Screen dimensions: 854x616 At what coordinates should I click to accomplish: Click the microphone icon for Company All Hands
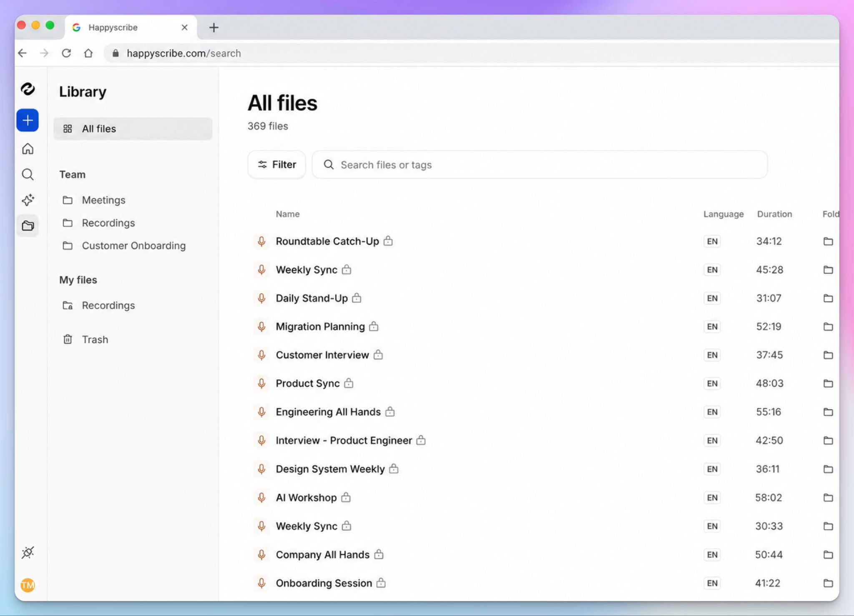click(261, 555)
